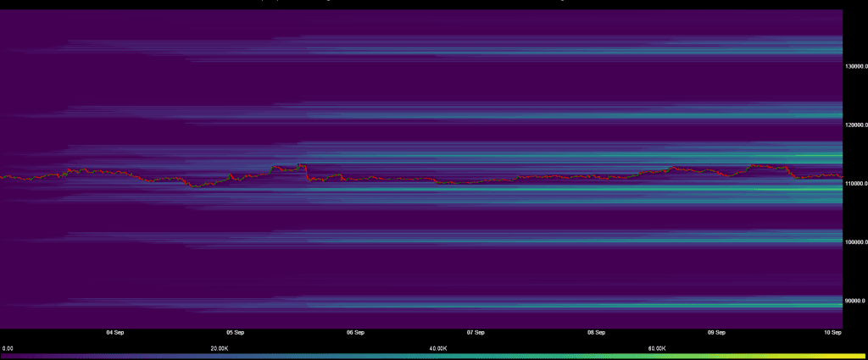Click the 10 Sep date marker
The height and width of the screenshot is (360, 868).
pos(832,333)
